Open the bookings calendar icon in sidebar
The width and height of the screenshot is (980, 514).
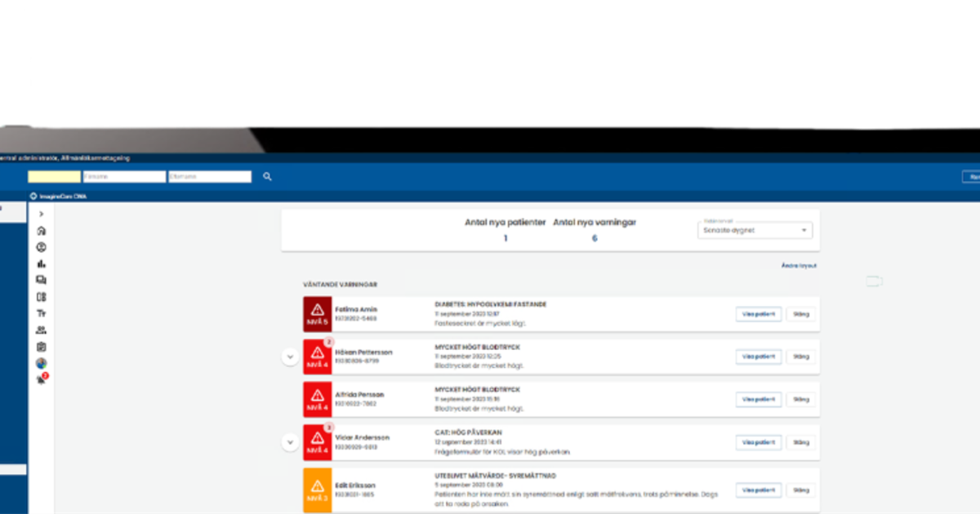41,296
